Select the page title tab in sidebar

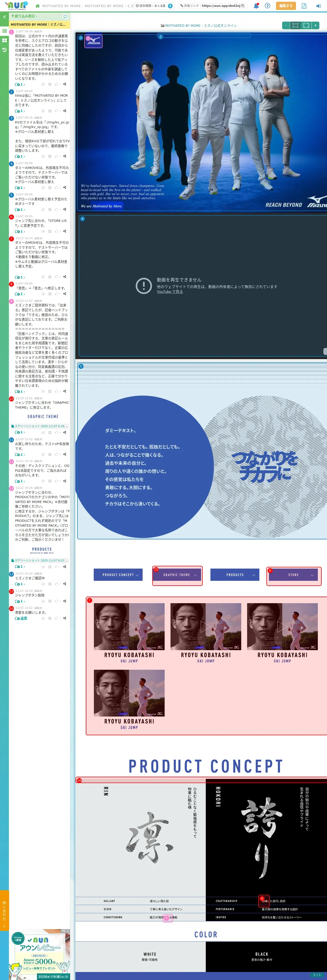click(39, 24)
